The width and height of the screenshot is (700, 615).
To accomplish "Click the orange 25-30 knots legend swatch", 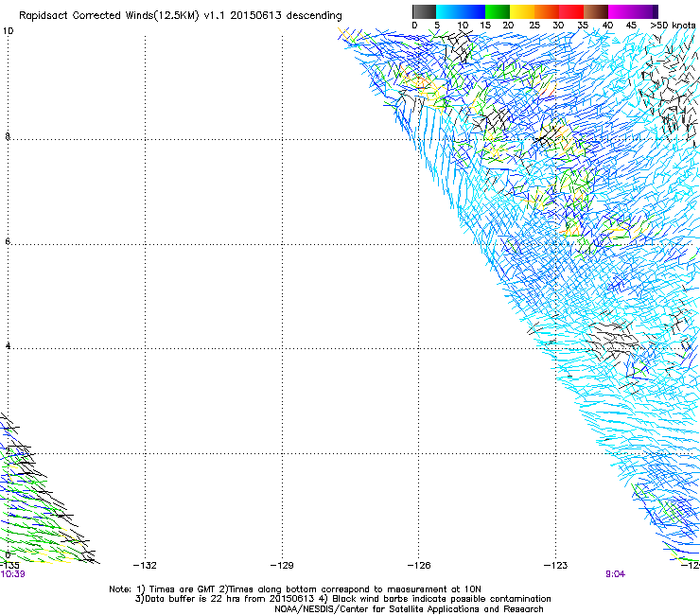I will pos(547,11).
